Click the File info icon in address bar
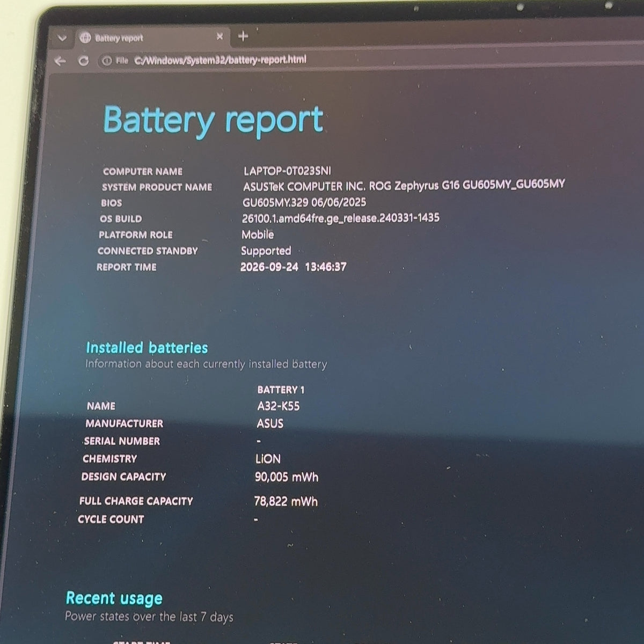The image size is (644, 644). 107,61
